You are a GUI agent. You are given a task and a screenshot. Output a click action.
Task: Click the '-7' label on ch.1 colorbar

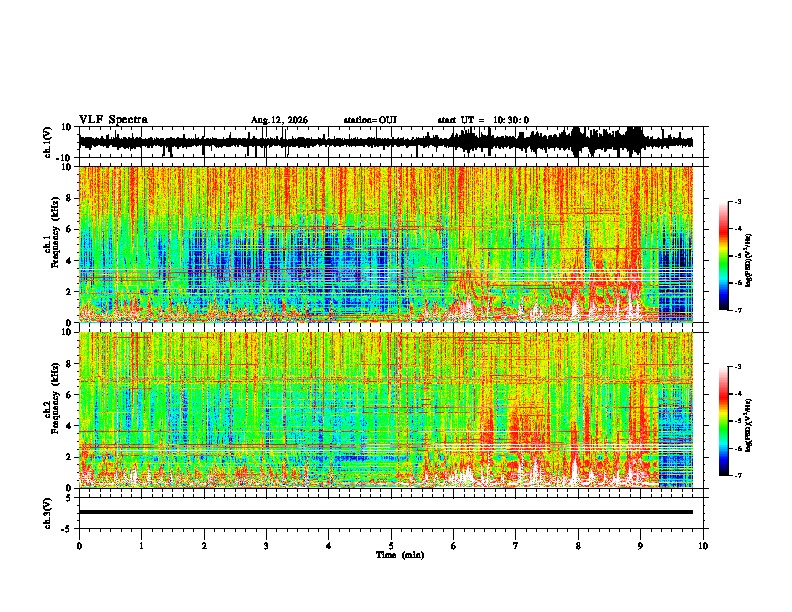tap(738, 310)
